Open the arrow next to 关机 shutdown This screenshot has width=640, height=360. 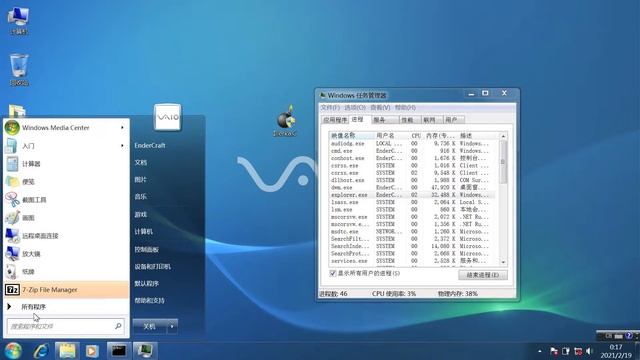pyautogui.click(x=172, y=327)
